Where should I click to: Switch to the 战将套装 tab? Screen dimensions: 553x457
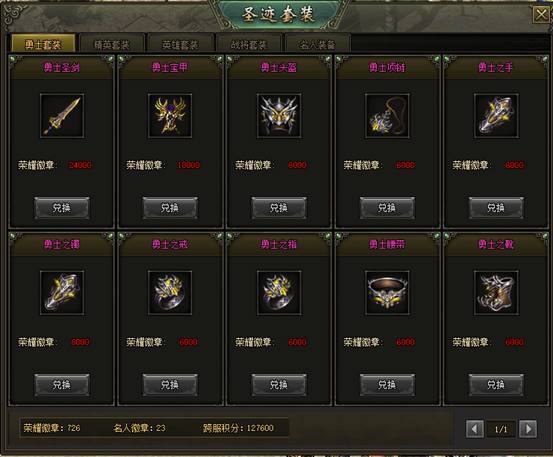[249, 44]
